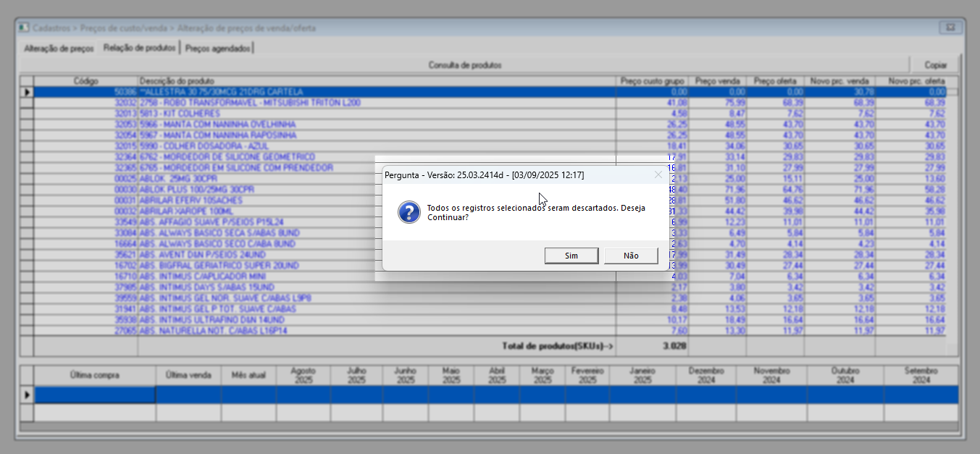This screenshot has height=454, width=980.
Task: Select row ABRILAR XAROPE 100ML
Action: click(490, 211)
